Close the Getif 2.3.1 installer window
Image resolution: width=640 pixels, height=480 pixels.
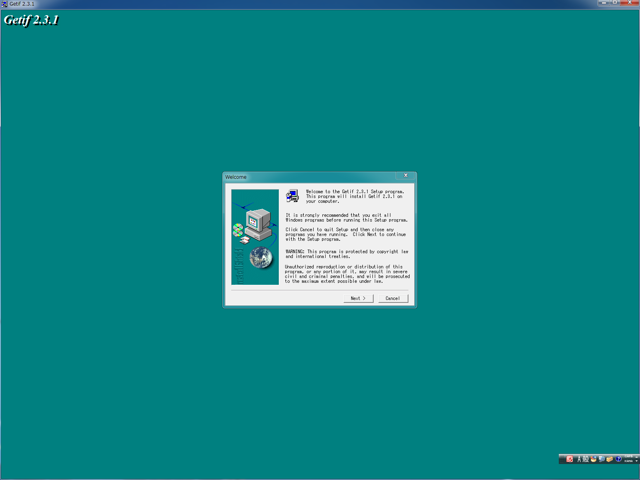pyautogui.click(x=629, y=3)
